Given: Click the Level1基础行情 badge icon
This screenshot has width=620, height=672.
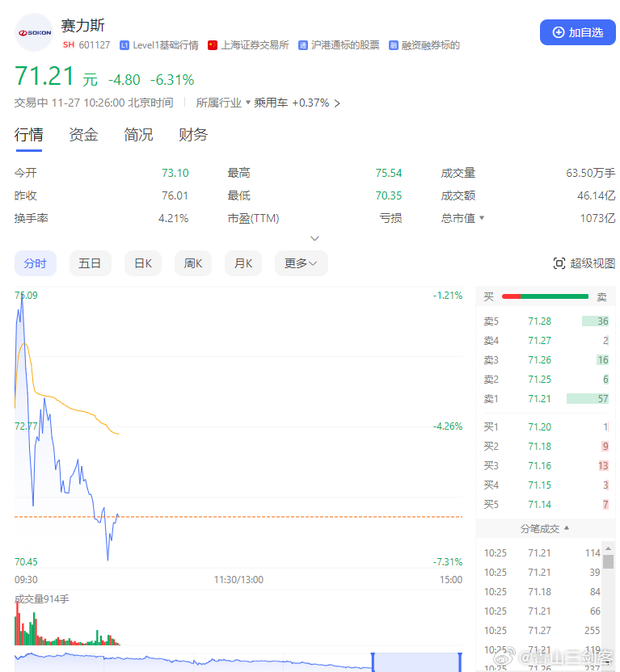Looking at the screenshot, I should pos(124,45).
